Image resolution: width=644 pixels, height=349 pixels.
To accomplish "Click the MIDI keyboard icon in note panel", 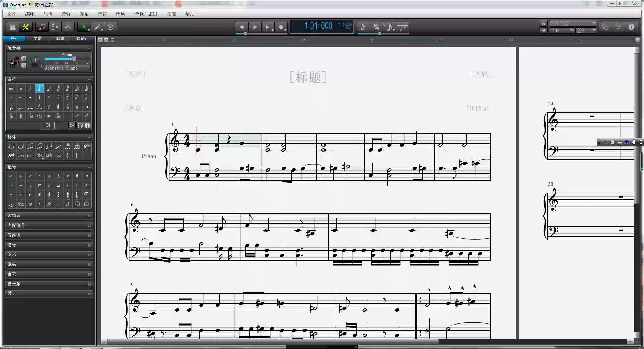I will [x=80, y=126].
